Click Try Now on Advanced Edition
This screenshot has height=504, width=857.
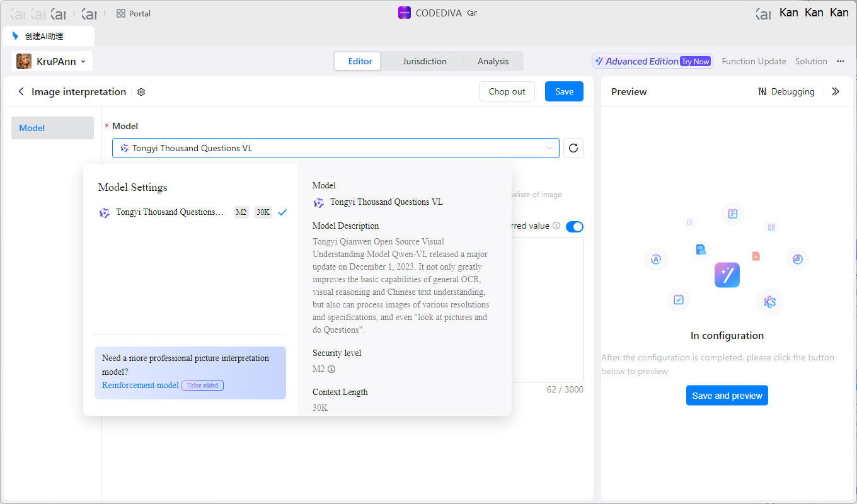[x=695, y=62]
